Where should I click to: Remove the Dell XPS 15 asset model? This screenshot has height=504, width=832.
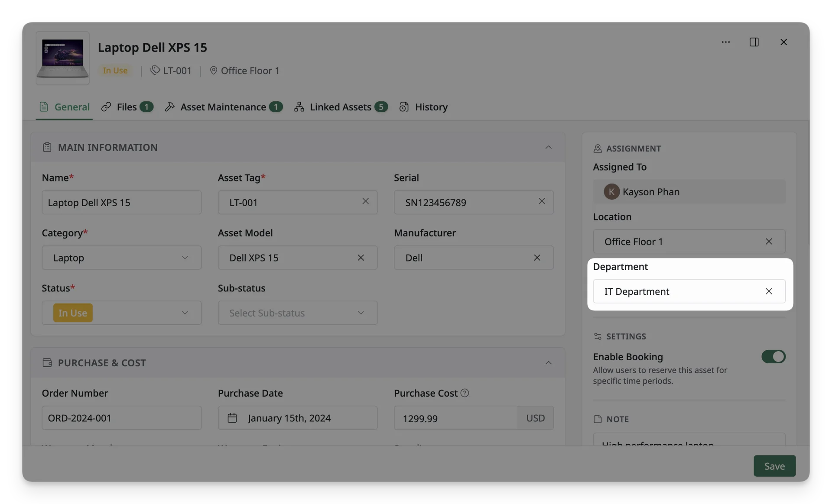pyautogui.click(x=361, y=258)
